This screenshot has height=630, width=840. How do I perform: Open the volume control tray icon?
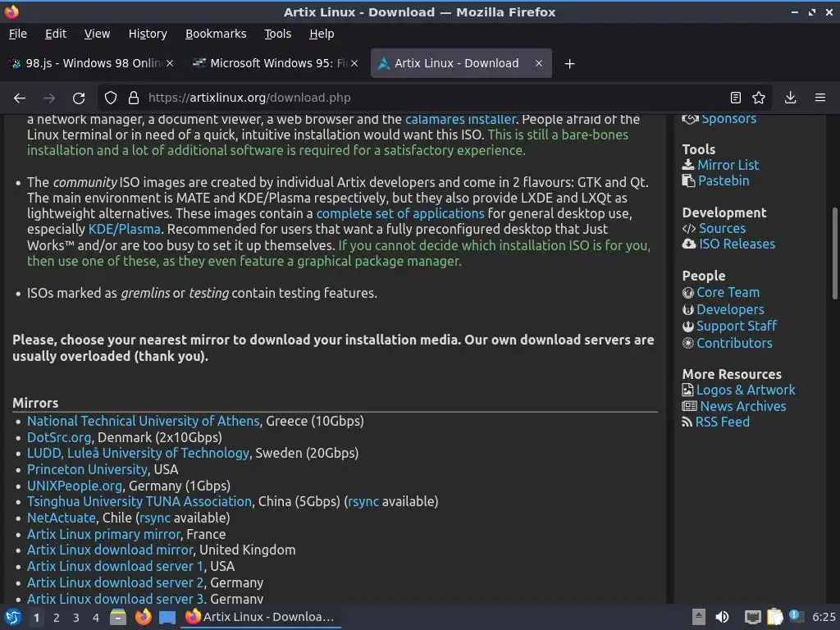coord(722,617)
